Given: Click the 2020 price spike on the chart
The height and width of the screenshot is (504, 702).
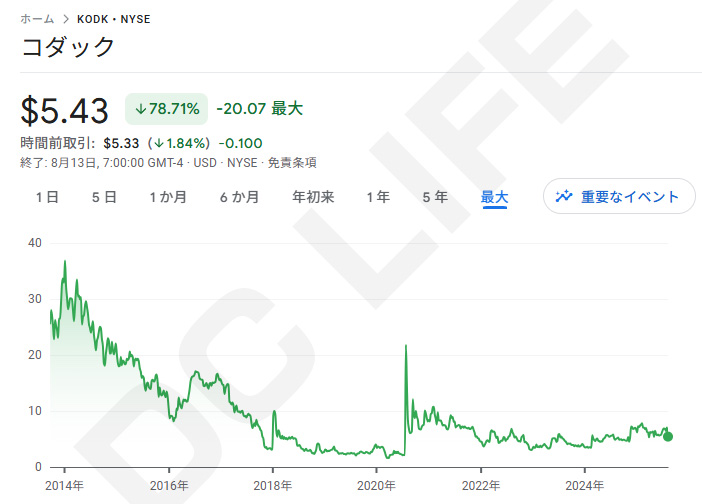Looking at the screenshot, I should pyautogui.click(x=406, y=346).
